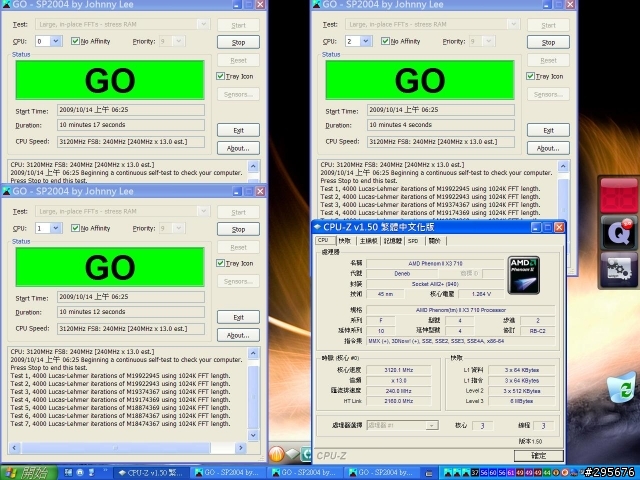The image size is (640, 480).
Task: Uncheck Tray Icon in the CPU 2 window
Action: [x=530, y=76]
